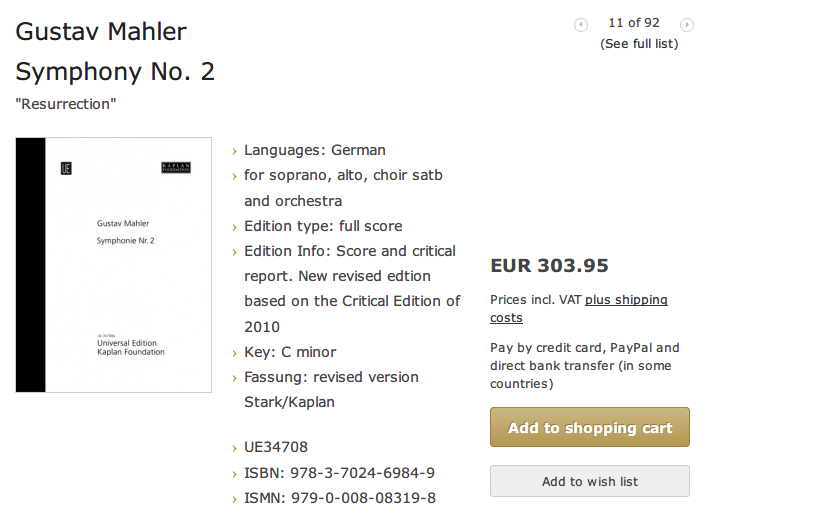Add the score to shopping cart
This screenshot has height=521, width=819.
point(590,427)
